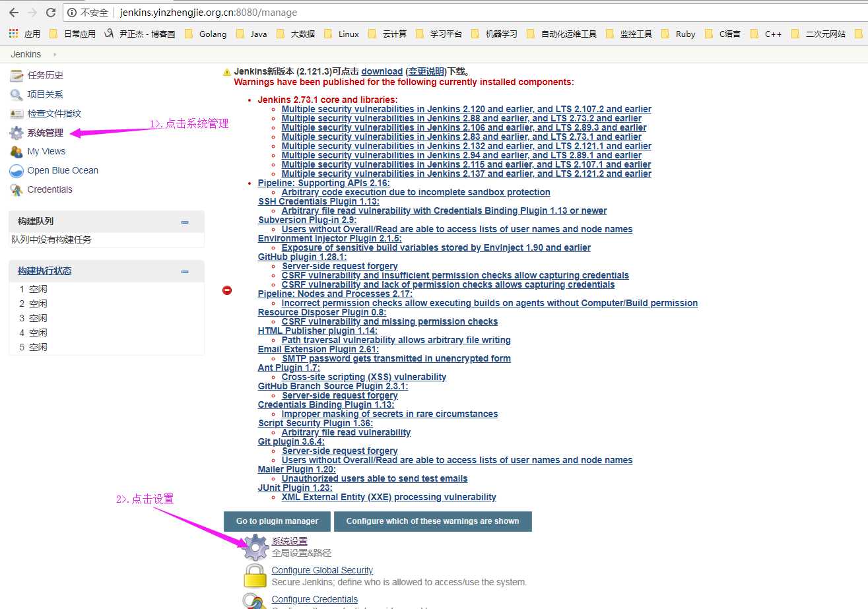This screenshot has width=868, height=609.
Task: Open the 变更说明 changelog link
Action: 426,71
